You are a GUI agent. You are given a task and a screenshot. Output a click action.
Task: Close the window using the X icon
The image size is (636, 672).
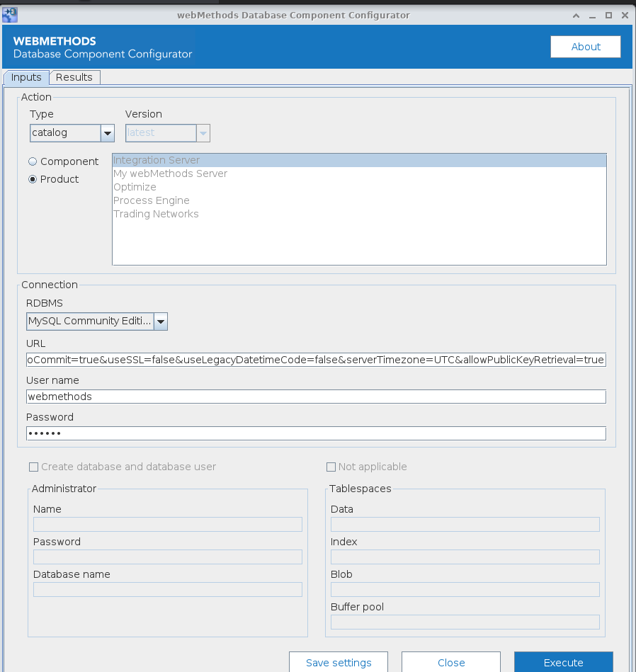(x=625, y=16)
